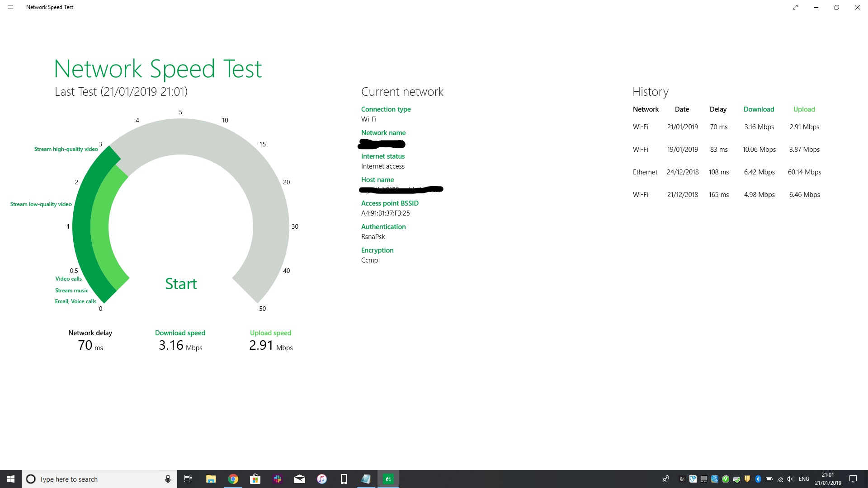Open the hamburger navigation menu
Viewport: 868px width, 488px height.
(x=10, y=7)
